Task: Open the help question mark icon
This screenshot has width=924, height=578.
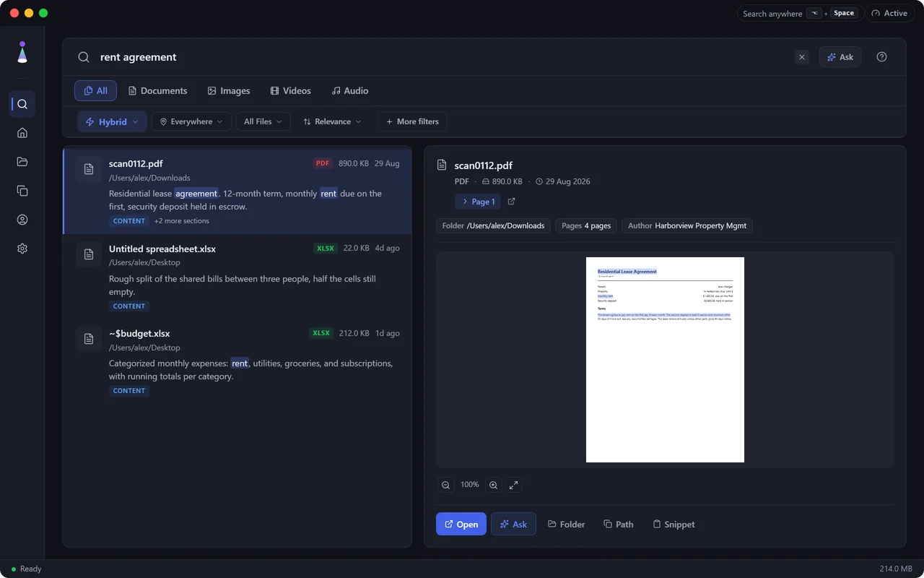Action: coord(881,57)
